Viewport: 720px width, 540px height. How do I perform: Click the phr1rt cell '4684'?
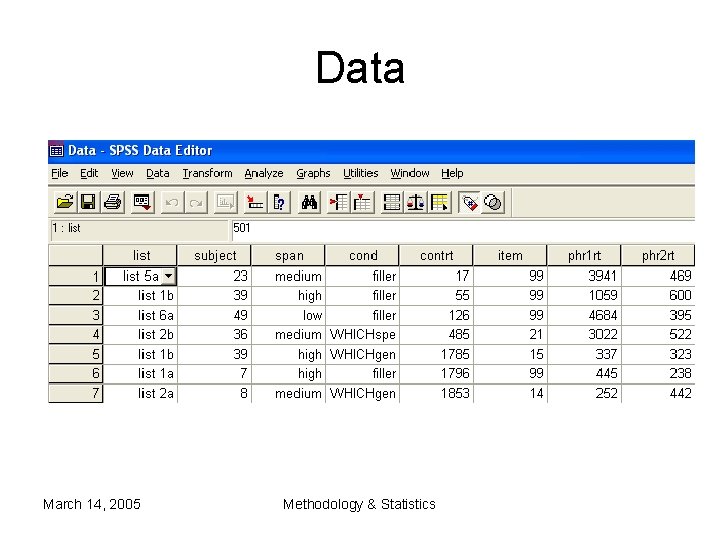pos(584,315)
